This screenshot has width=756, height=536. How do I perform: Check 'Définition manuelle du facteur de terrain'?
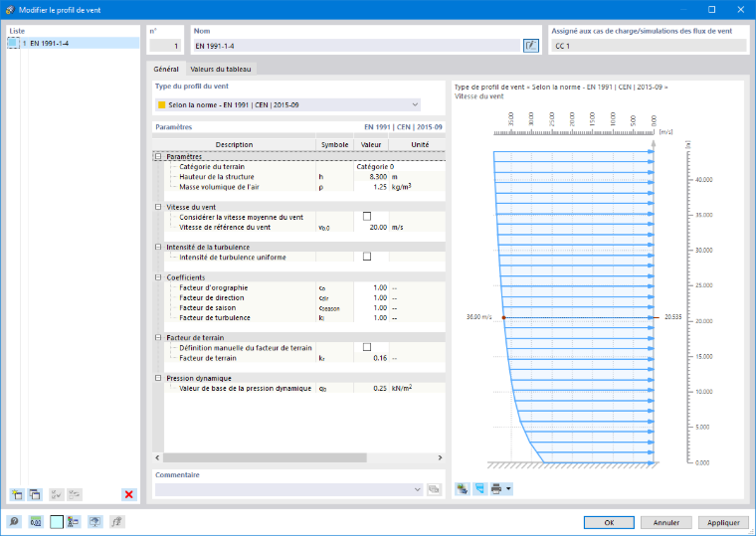(367, 347)
